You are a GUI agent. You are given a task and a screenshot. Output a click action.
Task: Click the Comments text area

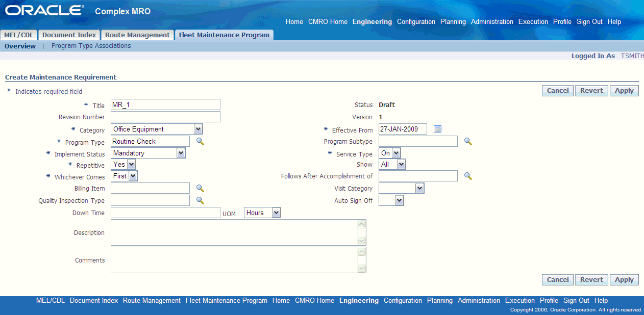coord(238,260)
